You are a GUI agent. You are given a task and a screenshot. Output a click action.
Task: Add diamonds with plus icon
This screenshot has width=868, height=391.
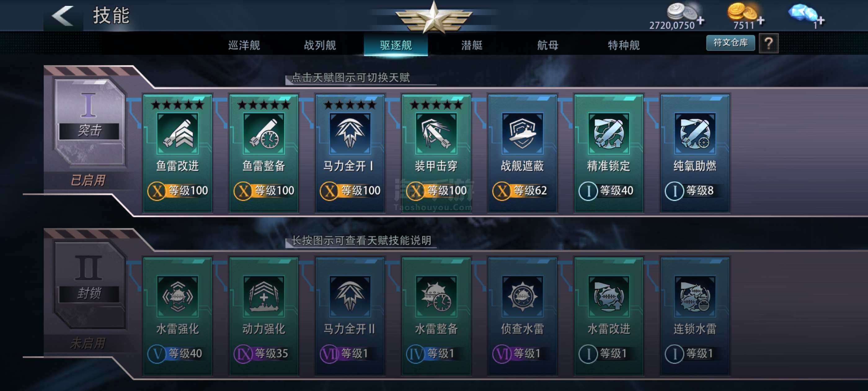[821, 20]
